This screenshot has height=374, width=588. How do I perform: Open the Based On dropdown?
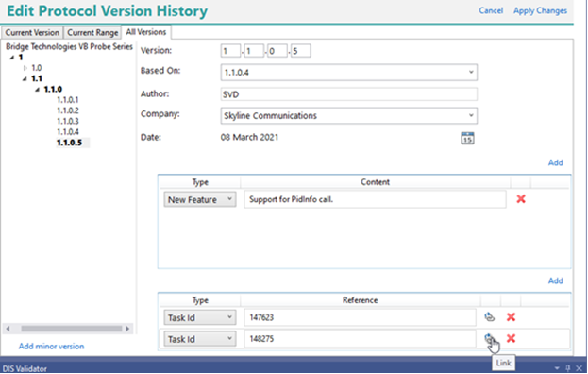tap(471, 72)
